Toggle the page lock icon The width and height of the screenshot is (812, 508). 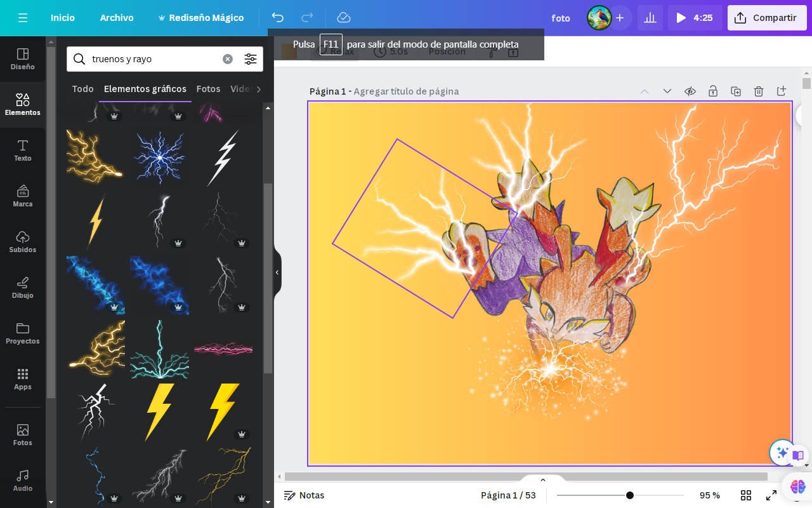[713, 91]
